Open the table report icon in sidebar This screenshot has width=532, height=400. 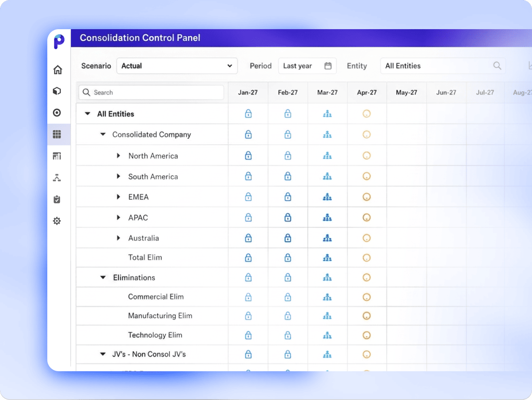click(x=57, y=156)
